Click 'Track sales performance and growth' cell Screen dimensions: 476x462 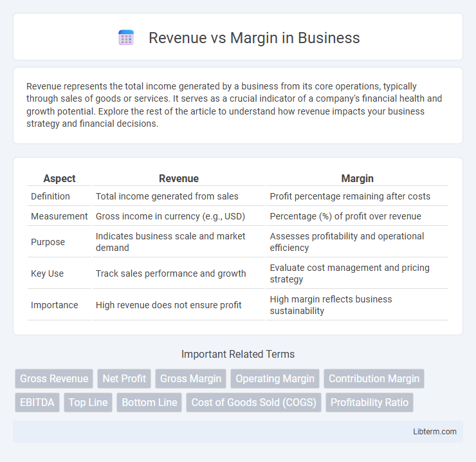point(179,273)
